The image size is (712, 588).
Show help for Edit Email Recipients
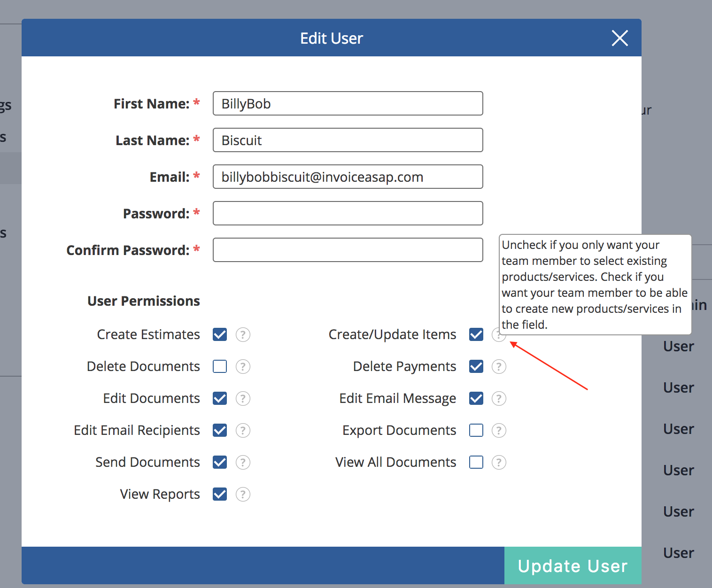(x=243, y=430)
